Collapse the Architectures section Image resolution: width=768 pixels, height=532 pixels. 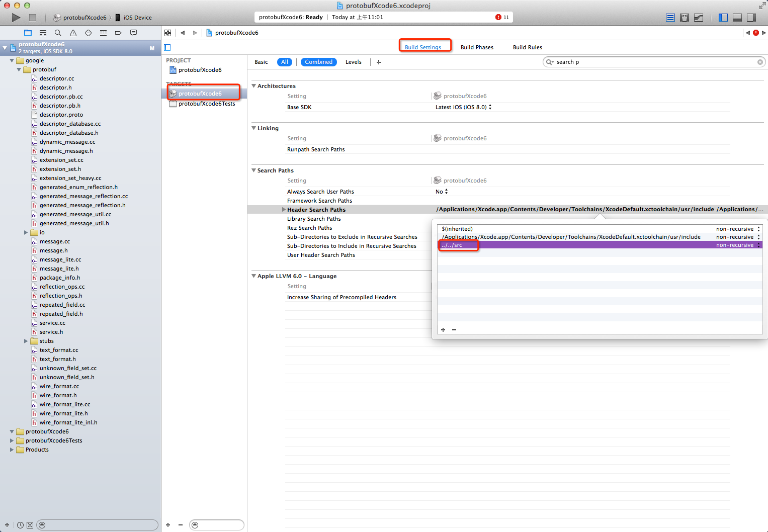253,86
